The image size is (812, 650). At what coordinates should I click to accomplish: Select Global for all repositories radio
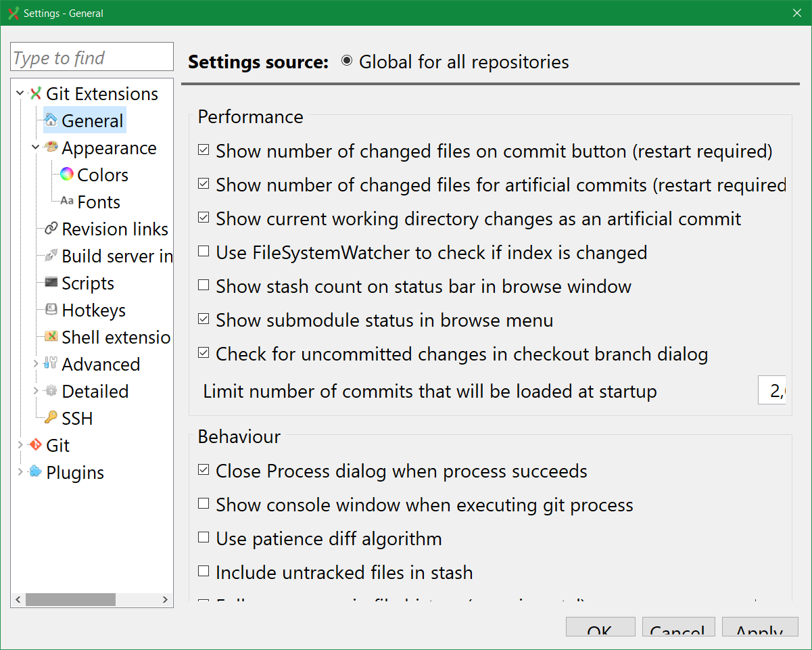click(x=347, y=61)
